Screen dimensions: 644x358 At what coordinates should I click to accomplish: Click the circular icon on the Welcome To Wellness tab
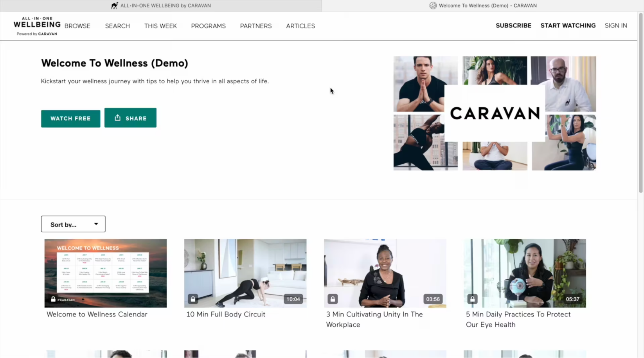(433, 5)
